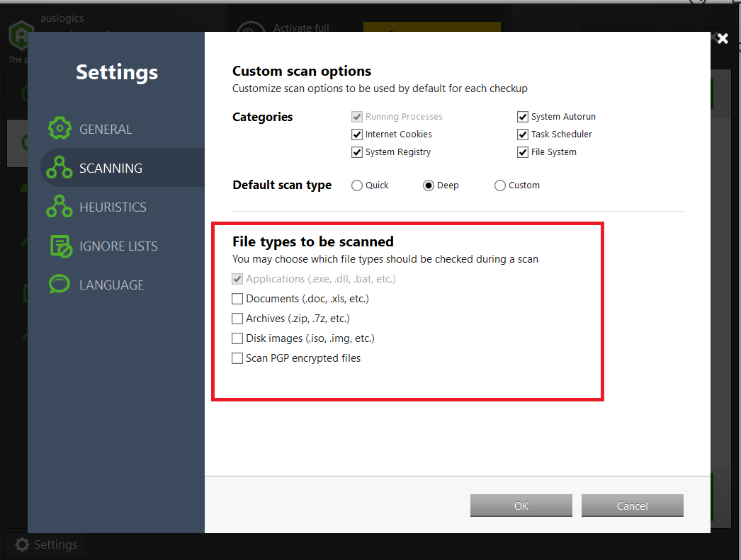Select the General gear icon
Viewport: 741px width, 560px height.
click(x=60, y=128)
